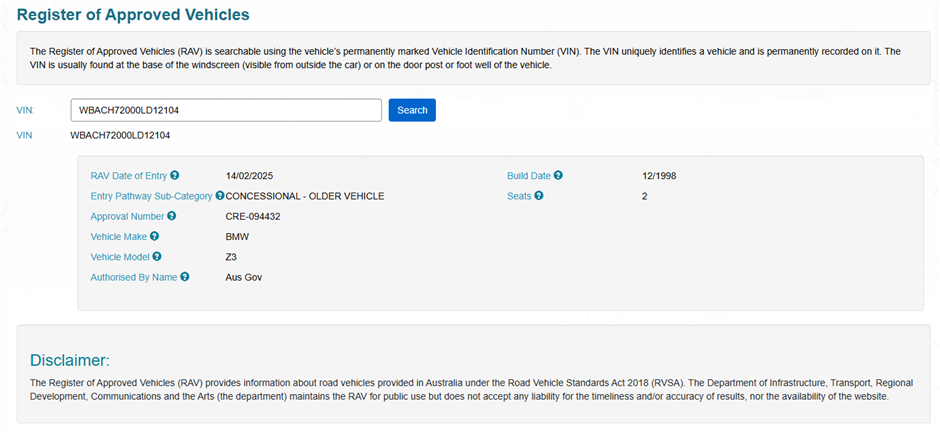
Task: Click the Vehicle Model label text
Action: coord(120,257)
